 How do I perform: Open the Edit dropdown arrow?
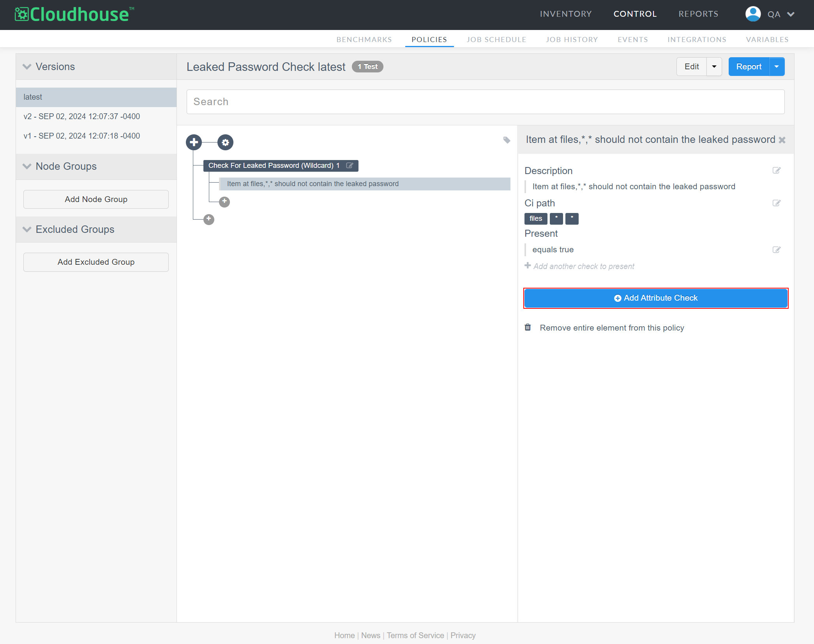[x=714, y=67]
